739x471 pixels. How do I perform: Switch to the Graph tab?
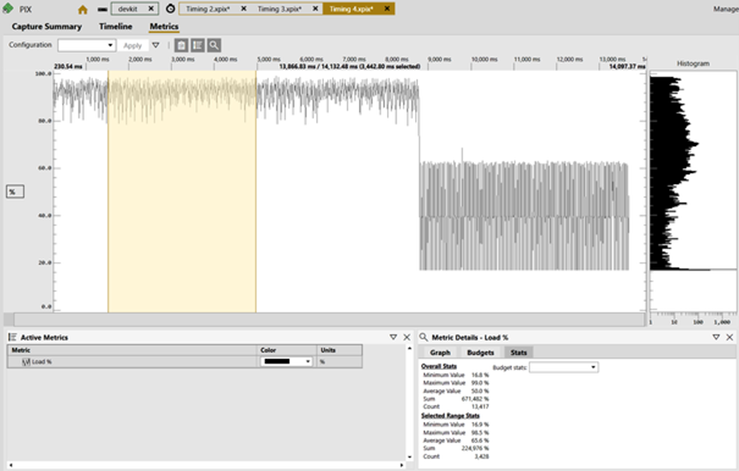tap(440, 352)
